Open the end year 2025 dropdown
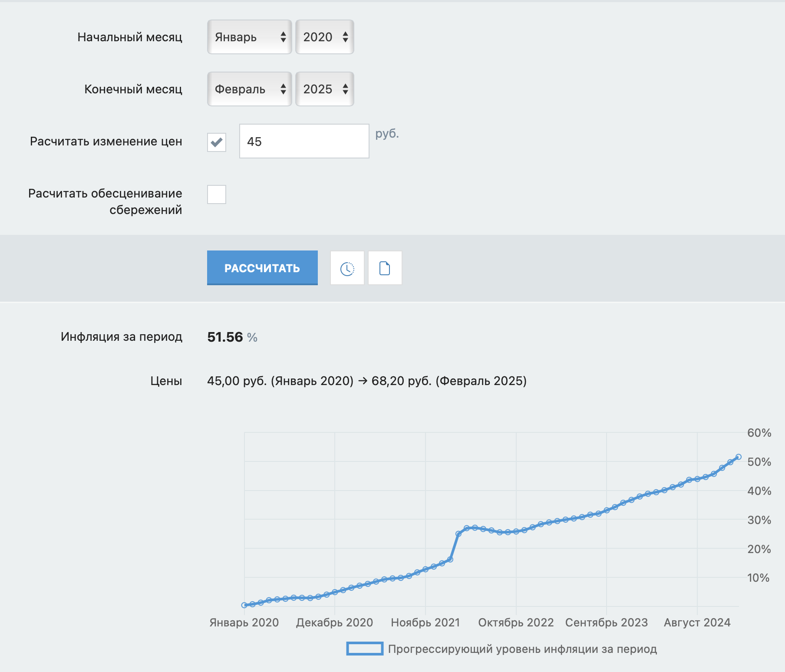This screenshot has width=785, height=672. pyautogui.click(x=324, y=89)
